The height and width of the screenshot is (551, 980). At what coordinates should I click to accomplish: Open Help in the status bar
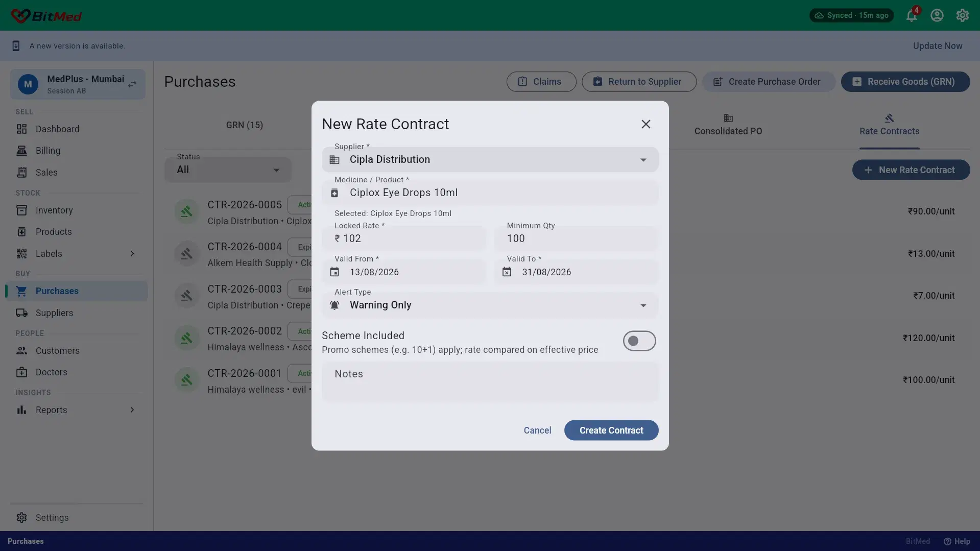tap(957, 541)
